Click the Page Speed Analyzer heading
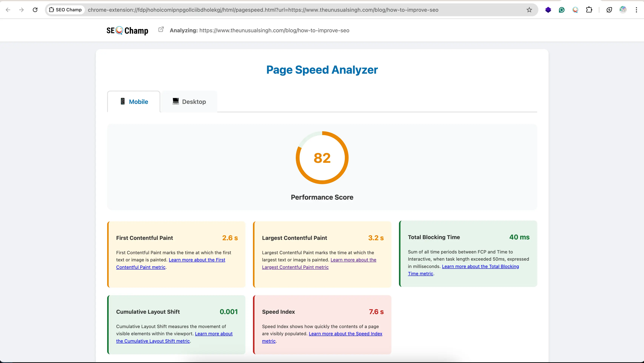Screen dimensions: 644x363 pos(322,70)
